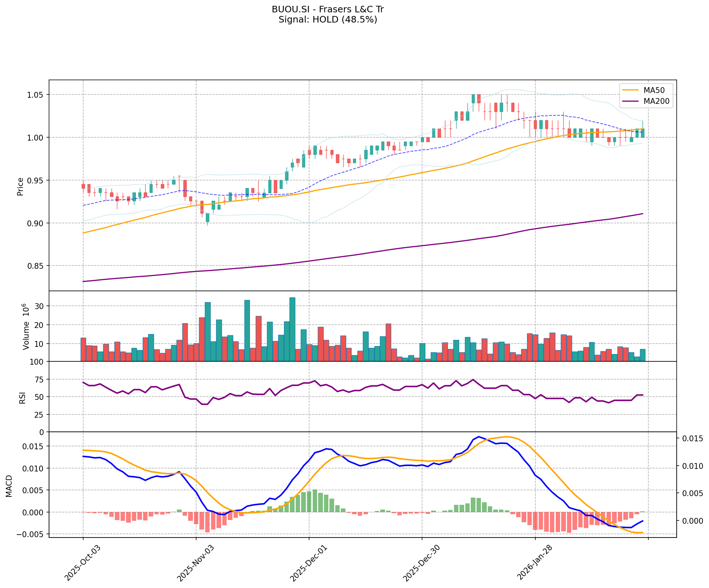Click the 2025-Dec-01 date axis label

pyautogui.click(x=309, y=563)
